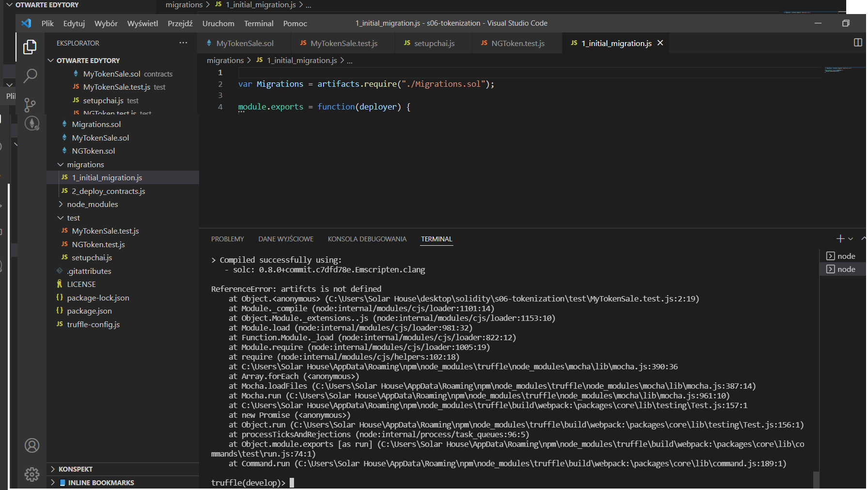Select the TERMINAL panel tab
The width and height of the screenshot is (868, 490).
point(436,239)
